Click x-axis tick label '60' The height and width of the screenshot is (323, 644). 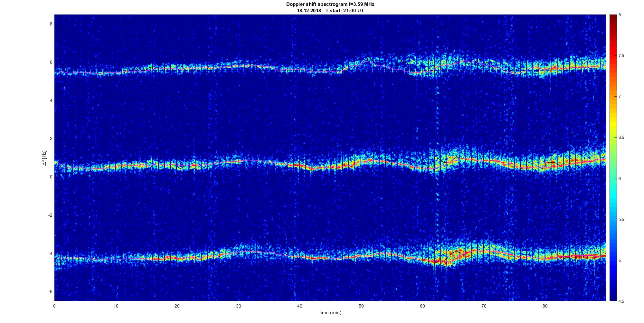point(422,306)
